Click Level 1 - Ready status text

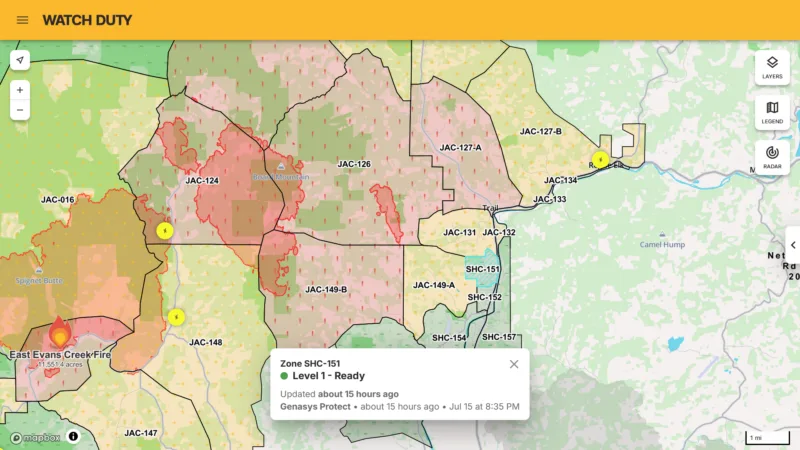click(328, 376)
